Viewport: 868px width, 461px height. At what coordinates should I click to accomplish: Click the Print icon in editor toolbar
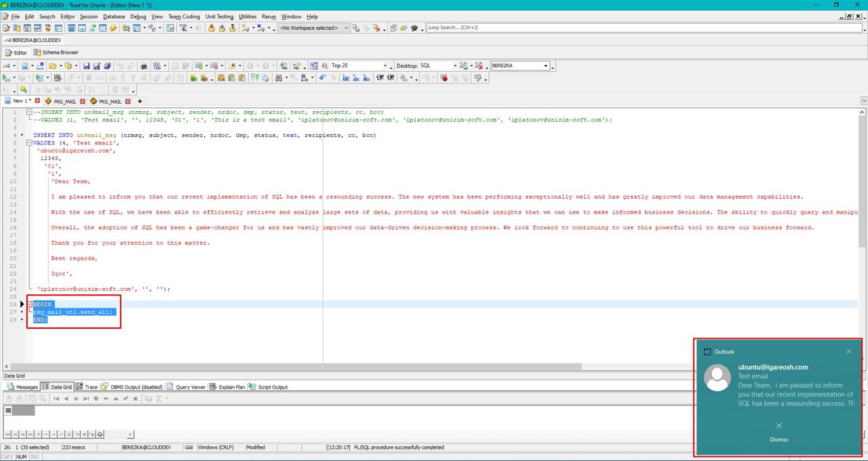click(x=144, y=66)
